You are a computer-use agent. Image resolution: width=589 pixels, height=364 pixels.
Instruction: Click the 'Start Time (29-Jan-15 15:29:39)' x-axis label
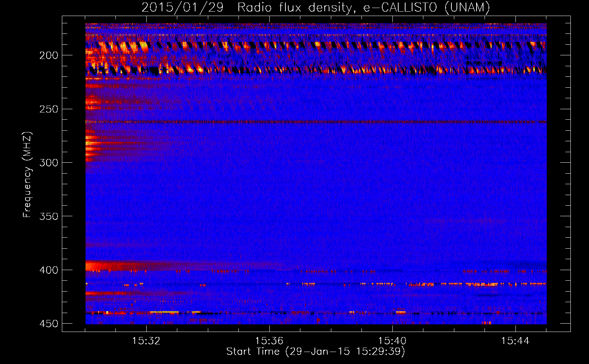[316, 352]
